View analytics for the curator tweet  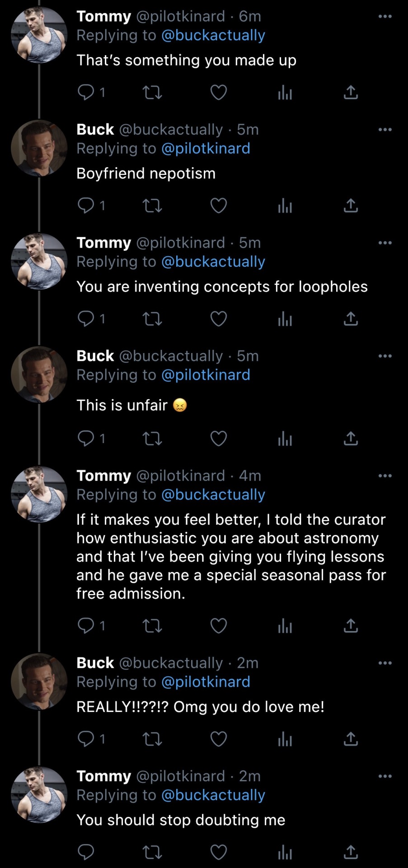[x=285, y=626]
